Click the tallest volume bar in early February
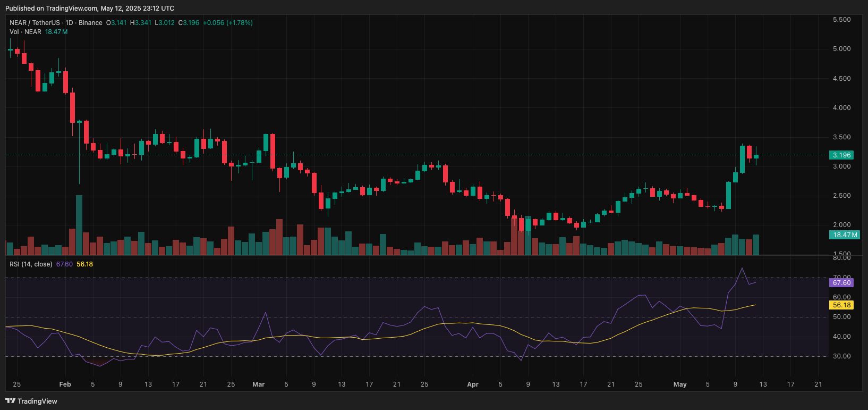868x410 pixels. click(79, 225)
